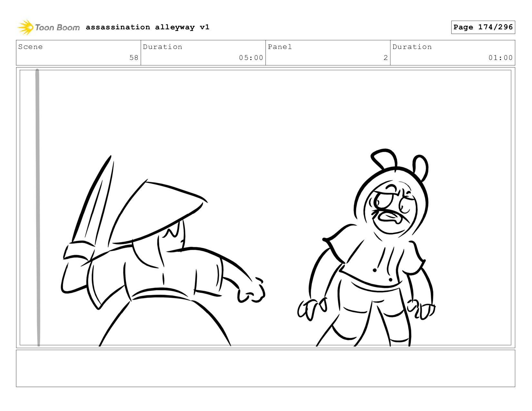This screenshot has height=411, width=532.
Task: Click the scene number '58'
Action: point(134,58)
